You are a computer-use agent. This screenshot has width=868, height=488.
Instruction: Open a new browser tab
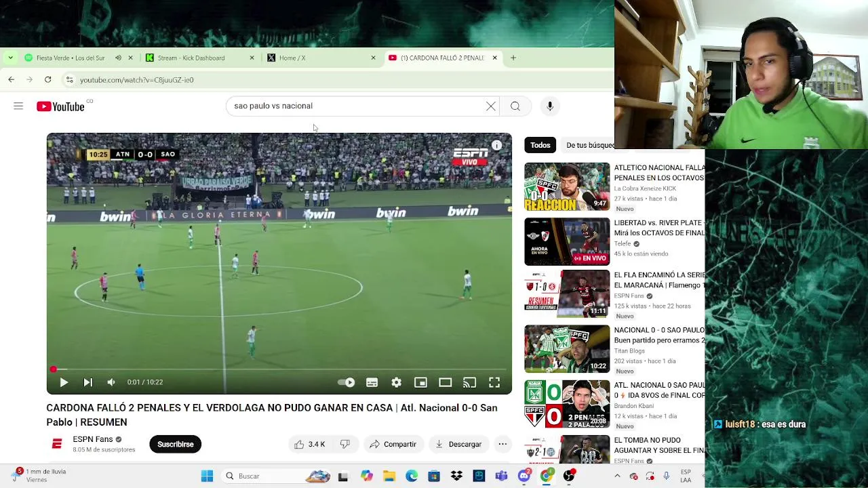click(513, 58)
